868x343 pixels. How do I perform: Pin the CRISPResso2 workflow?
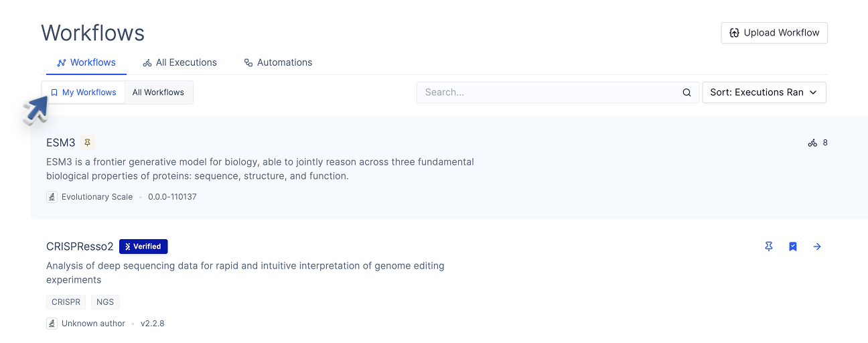(769, 247)
